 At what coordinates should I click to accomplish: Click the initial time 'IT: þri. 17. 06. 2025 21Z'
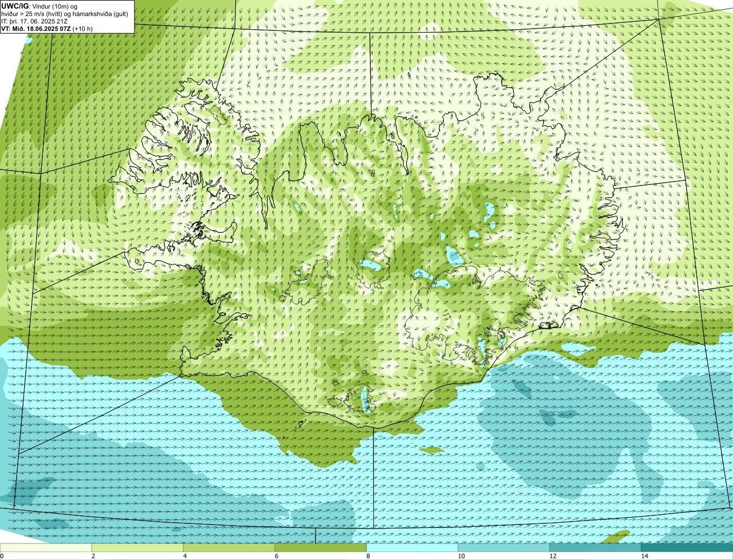coord(36,21)
